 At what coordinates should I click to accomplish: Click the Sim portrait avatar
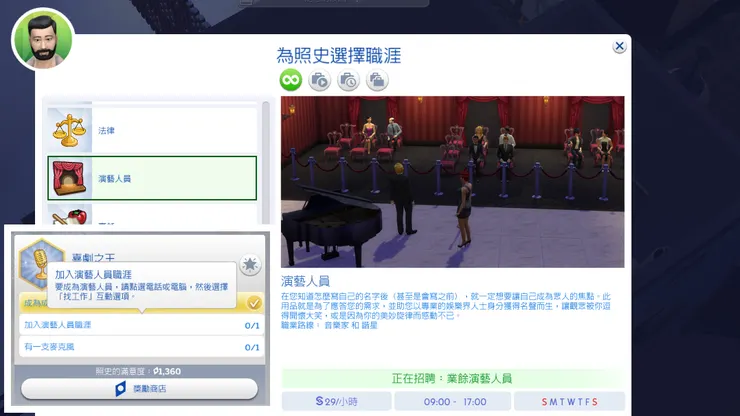[x=43, y=39]
